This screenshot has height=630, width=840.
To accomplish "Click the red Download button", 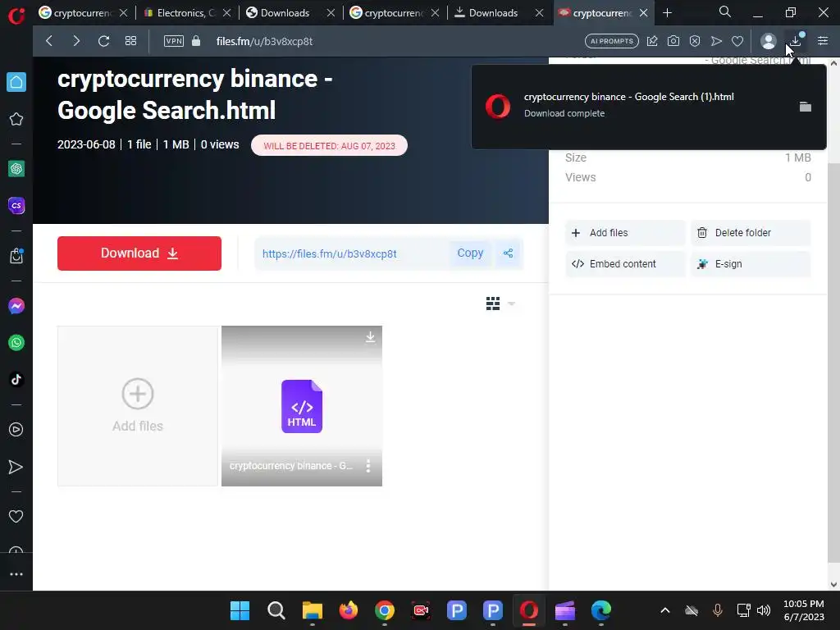I will [139, 253].
